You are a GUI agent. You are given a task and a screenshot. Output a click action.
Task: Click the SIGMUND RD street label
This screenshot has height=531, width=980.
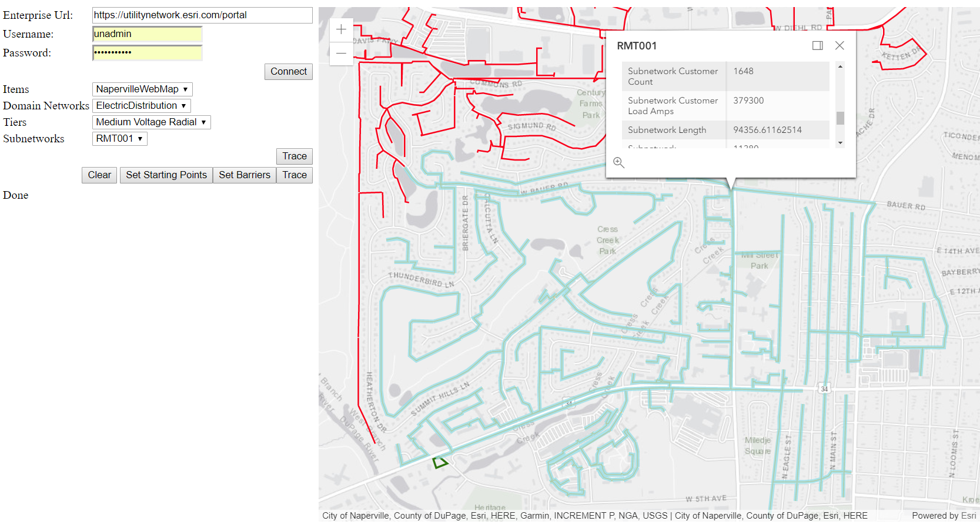point(532,126)
